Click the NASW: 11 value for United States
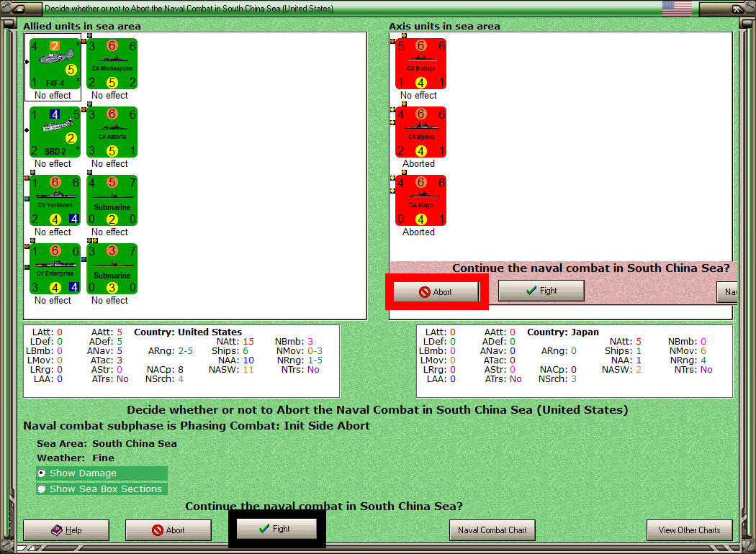The width and height of the screenshot is (756, 554). click(248, 370)
